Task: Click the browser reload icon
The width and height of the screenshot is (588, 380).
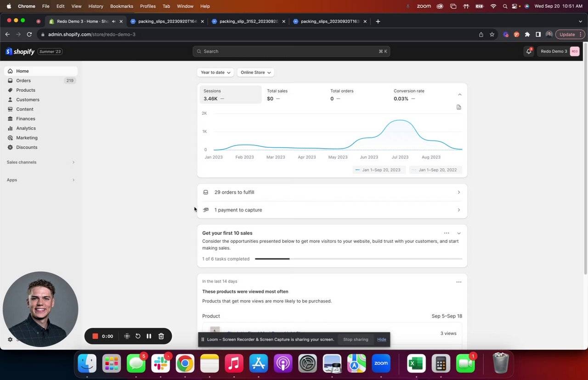Action: click(x=29, y=34)
